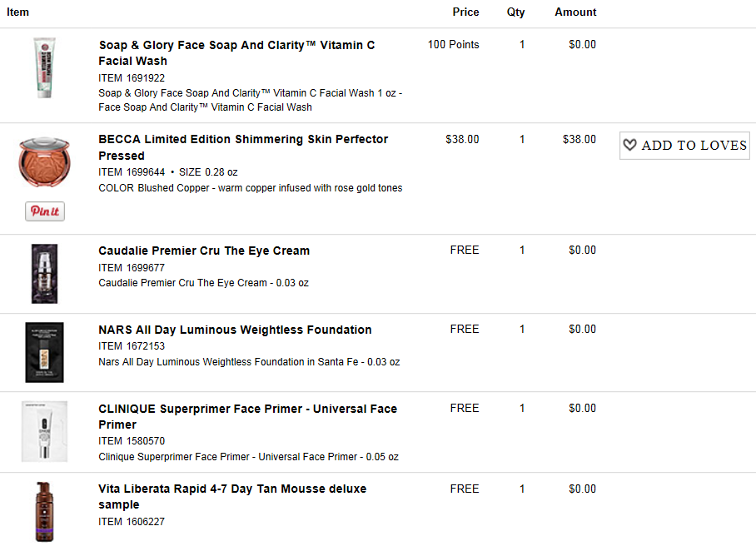Open Vita Liberata Rapid Tan Mousse link
756x551 pixels.
click(x=232, y=497)
